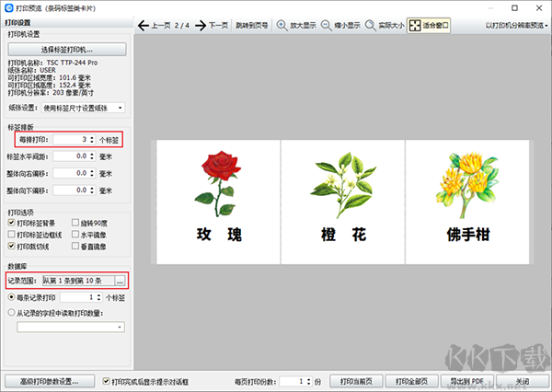Image resolution: width=552 pixels, height=392 pixels.
Task: Click 选择标签打印机 button
Action: pos(67,50)
